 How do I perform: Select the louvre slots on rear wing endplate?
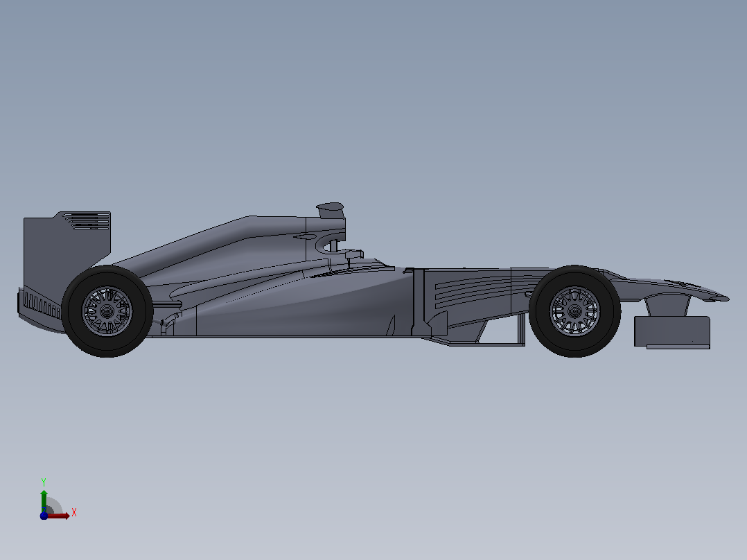tap(87, 221)
